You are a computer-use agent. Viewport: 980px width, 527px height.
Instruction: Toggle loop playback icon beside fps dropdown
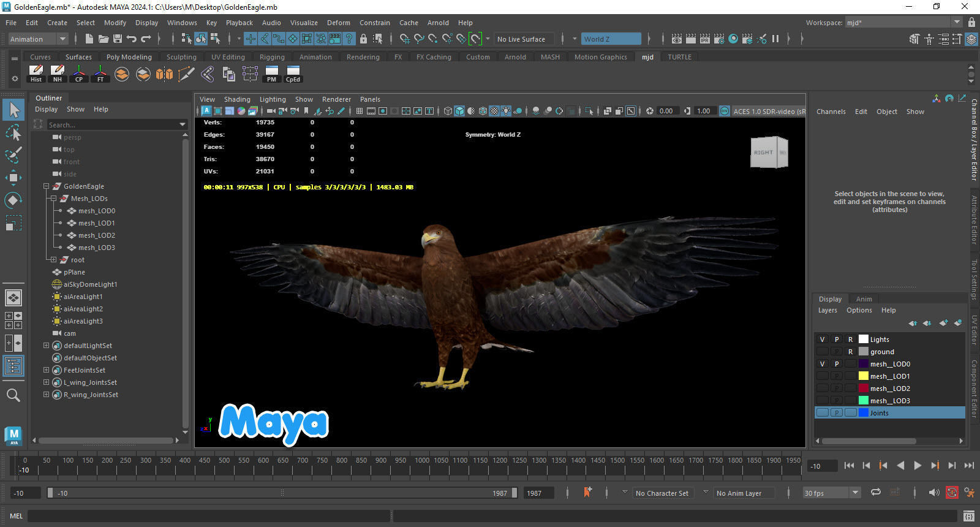tap(876, 492)
